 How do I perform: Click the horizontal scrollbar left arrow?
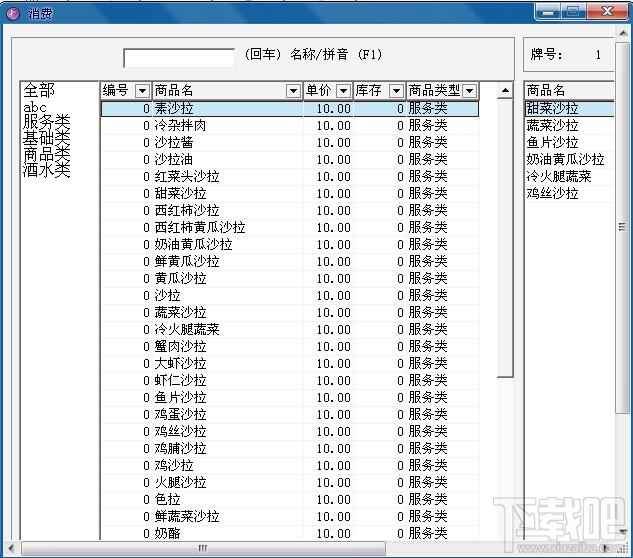click(x=11, y=548)
